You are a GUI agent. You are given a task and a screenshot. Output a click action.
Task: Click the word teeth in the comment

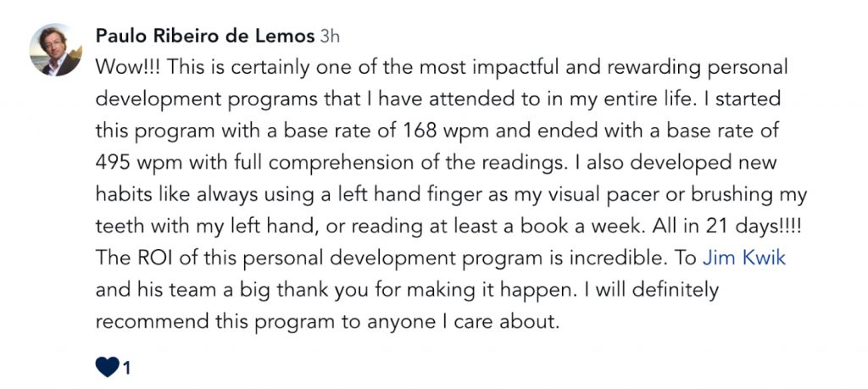tap(120, 226)
